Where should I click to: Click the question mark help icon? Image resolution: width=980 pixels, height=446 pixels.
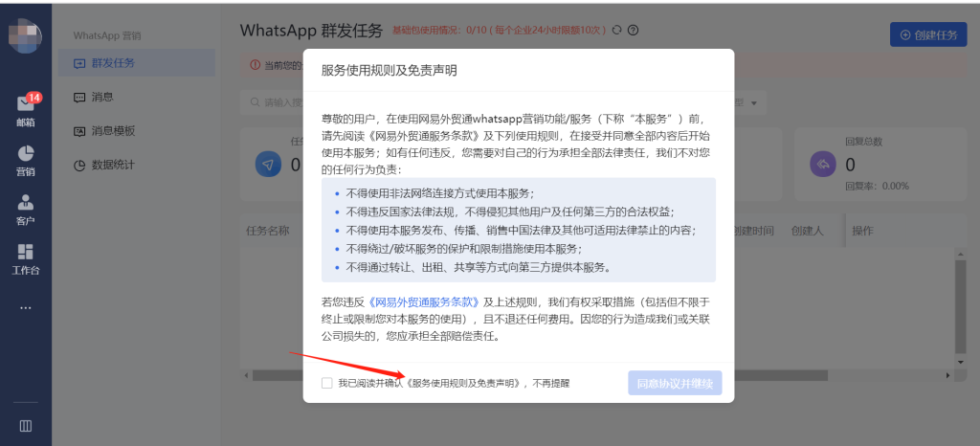(x=633, y=31)
